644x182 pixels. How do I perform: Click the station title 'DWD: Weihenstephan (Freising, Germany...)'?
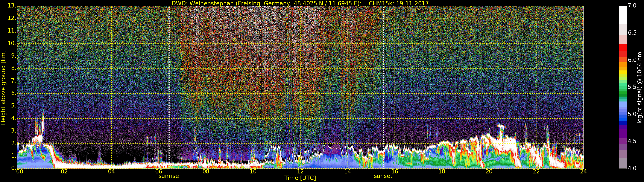click(266, 3)
